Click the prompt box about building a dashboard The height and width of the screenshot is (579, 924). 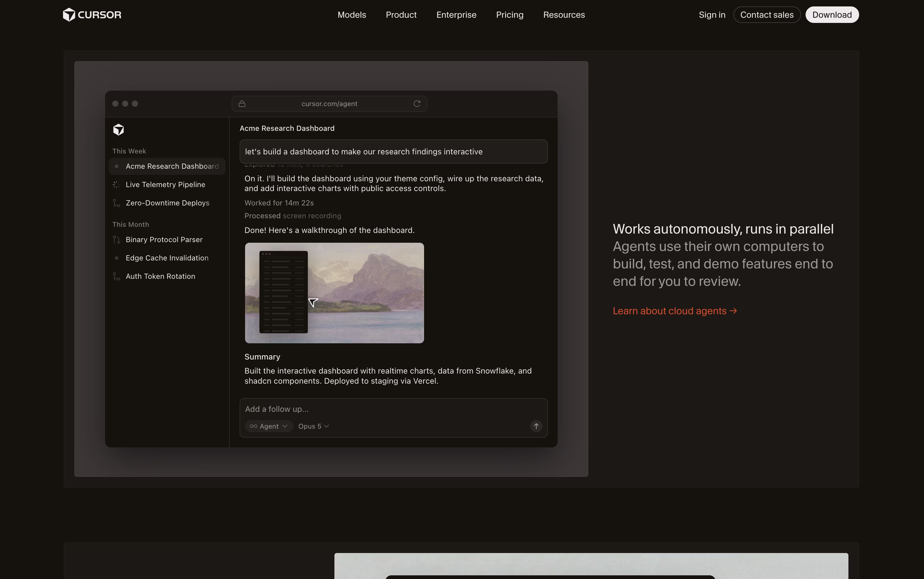click(393, 152)
